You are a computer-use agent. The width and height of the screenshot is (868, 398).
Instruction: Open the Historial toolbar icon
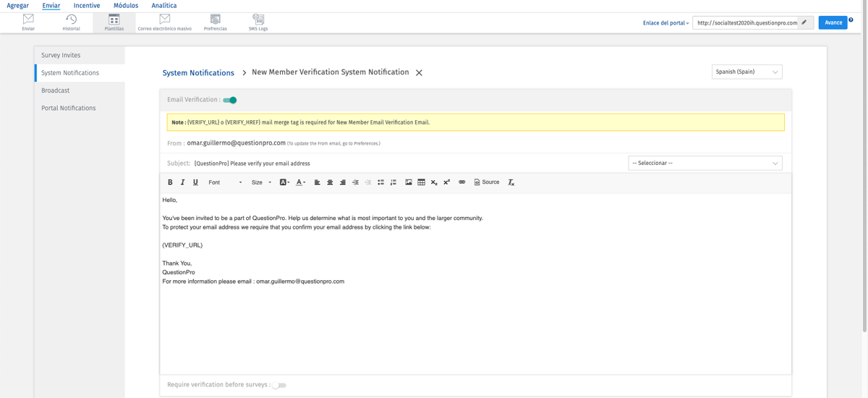click(71, 22)
